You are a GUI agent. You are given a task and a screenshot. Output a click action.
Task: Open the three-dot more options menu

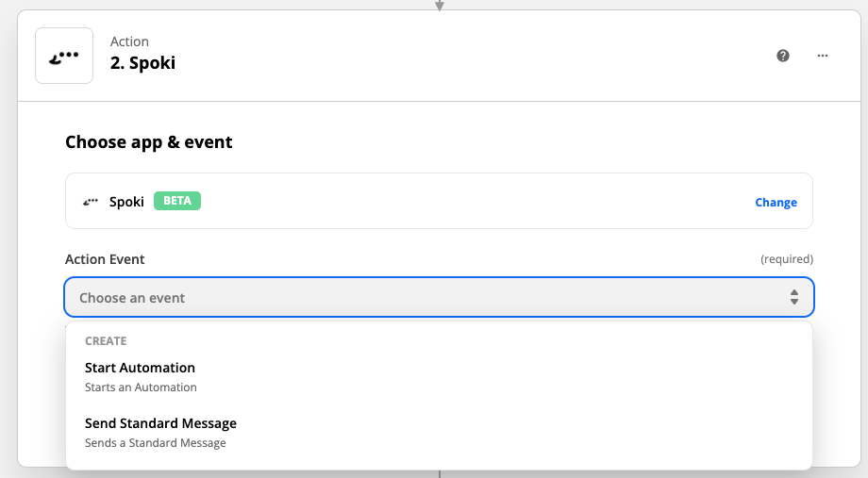click(823, 56)
